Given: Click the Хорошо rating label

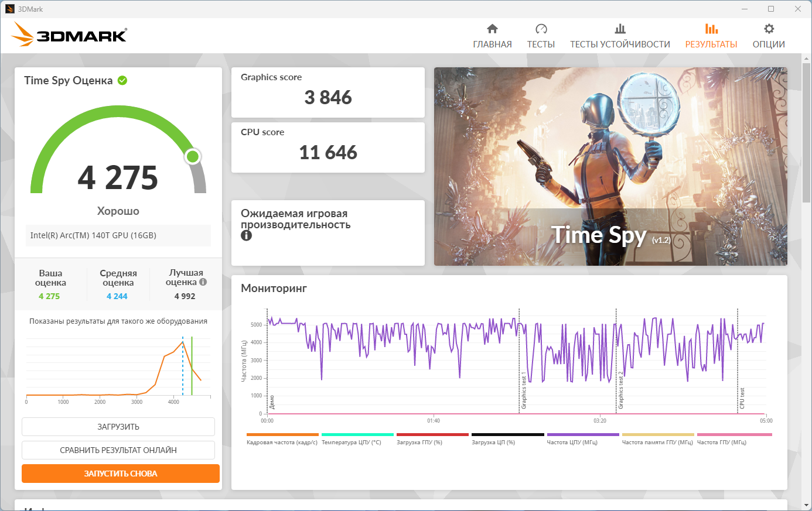Looking at the screenshot, I should pos(118,211).
